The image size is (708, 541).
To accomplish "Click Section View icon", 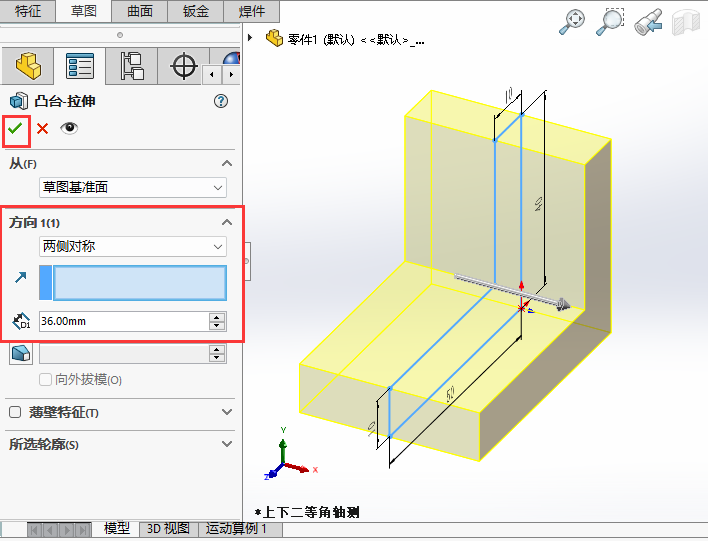I will 685,23.
